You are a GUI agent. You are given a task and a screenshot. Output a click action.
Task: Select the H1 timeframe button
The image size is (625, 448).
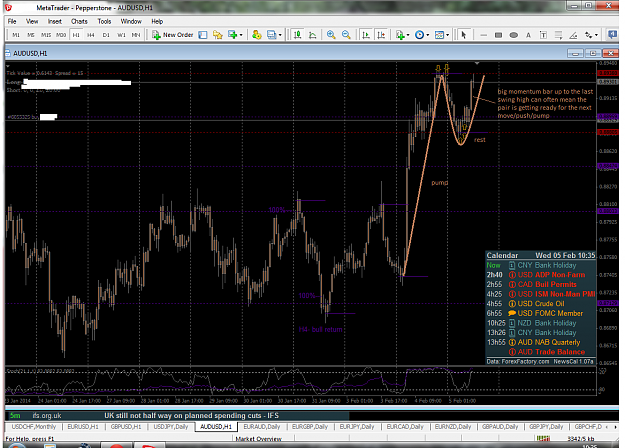(76, 35)
